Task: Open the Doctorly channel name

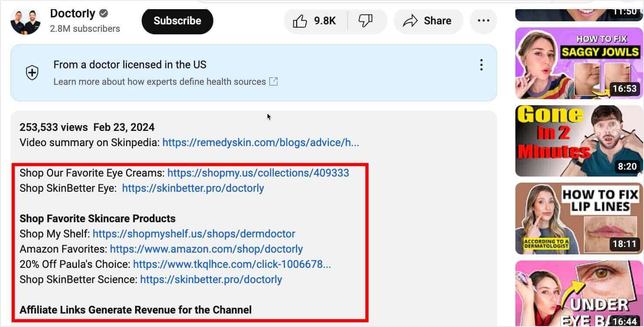Action: coord(73,13)
